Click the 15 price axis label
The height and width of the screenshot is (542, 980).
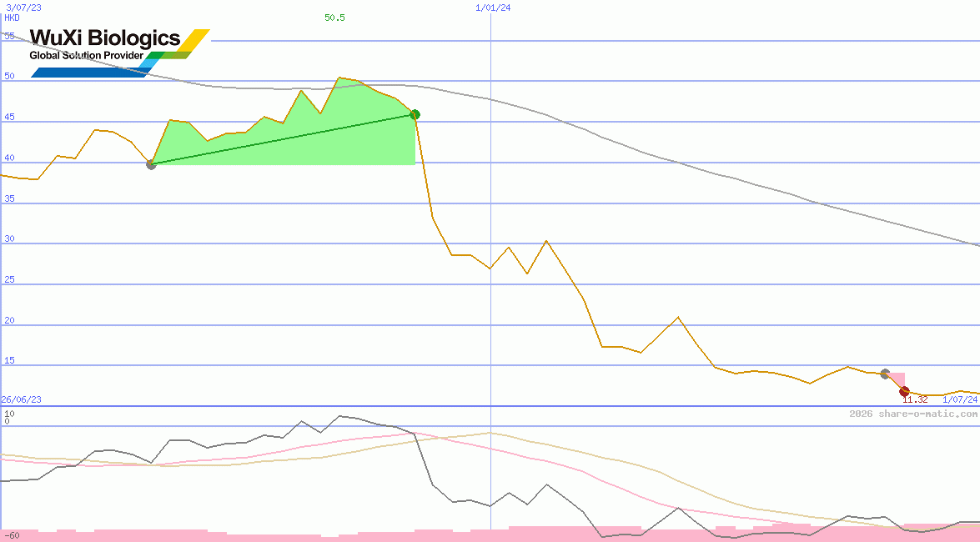[x=9, y=361]
